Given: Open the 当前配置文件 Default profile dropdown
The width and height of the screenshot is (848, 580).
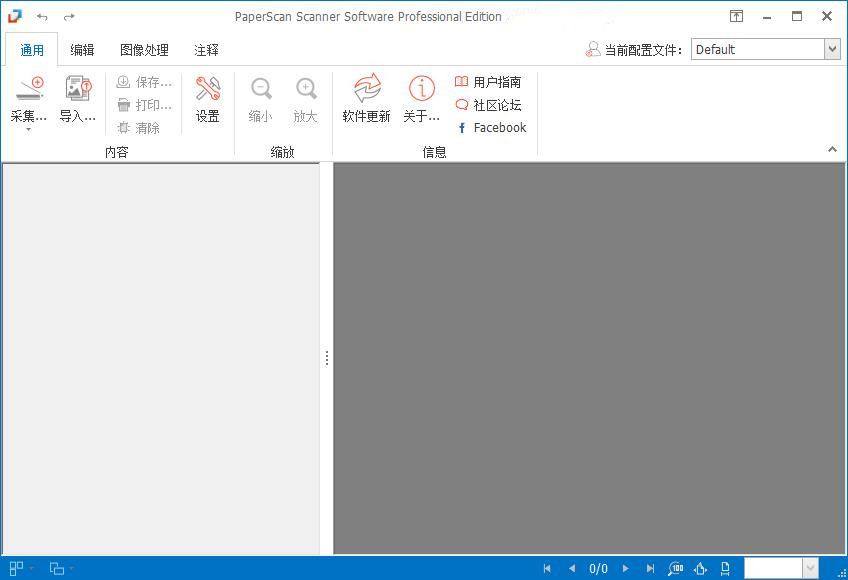Looking at the screenshot, I should click(831, 49).
